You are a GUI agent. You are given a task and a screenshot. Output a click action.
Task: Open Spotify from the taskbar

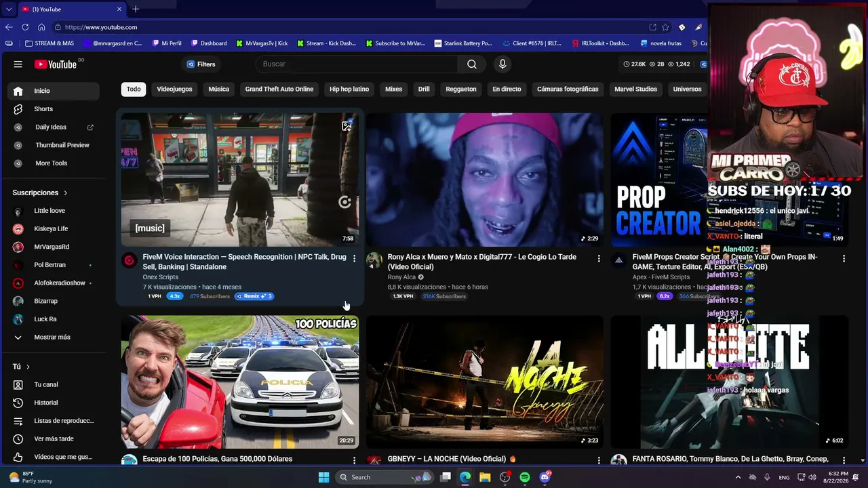point(525,477)
